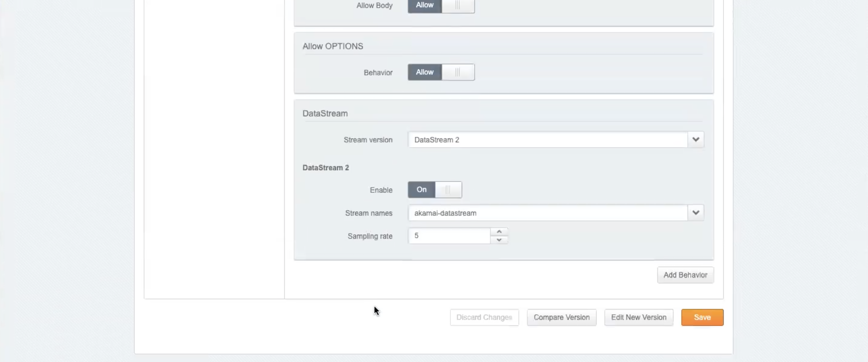Viewport: 868px width, 362px height.
Task: Decrease sampling rate with down arrow
Action: (x=499, y=240)
